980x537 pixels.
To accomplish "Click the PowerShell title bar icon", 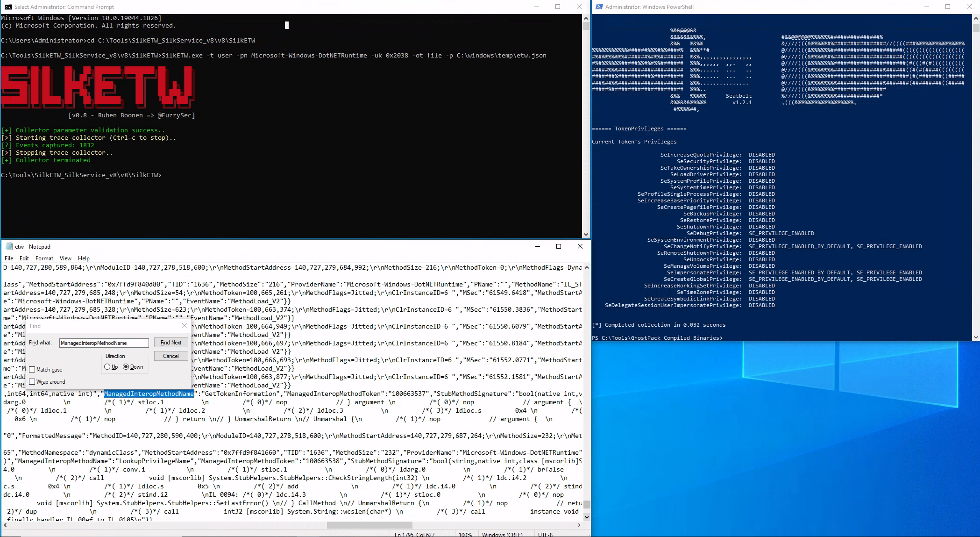I will [x=599, y=7].
